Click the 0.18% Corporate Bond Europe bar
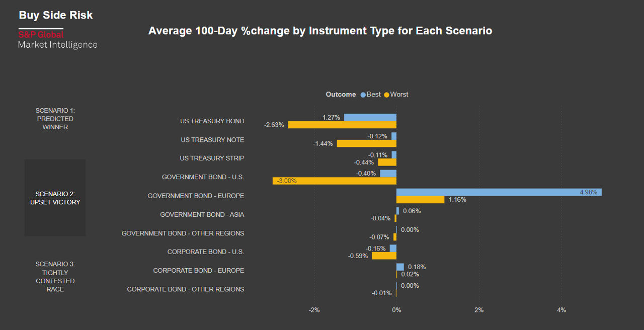 400,267
